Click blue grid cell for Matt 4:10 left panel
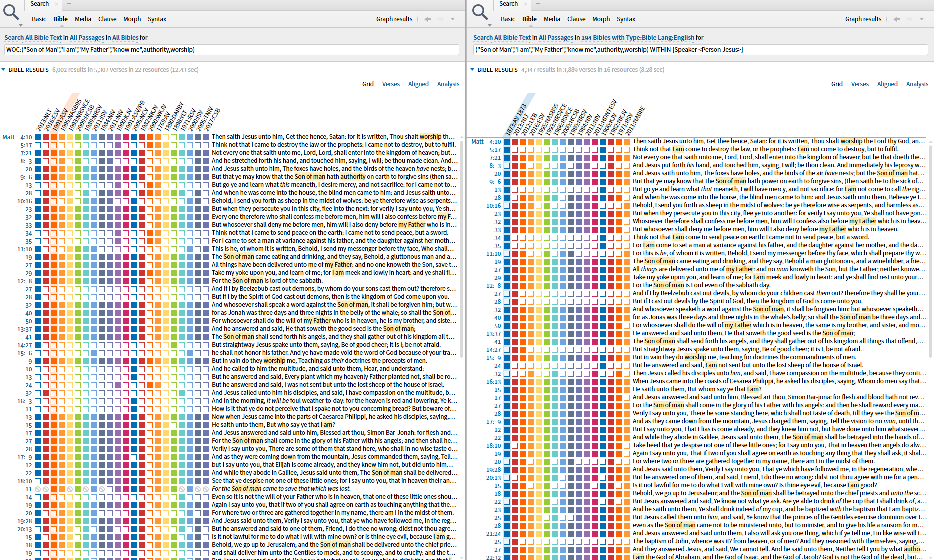The image size is (934, 560). click(38, 137)
